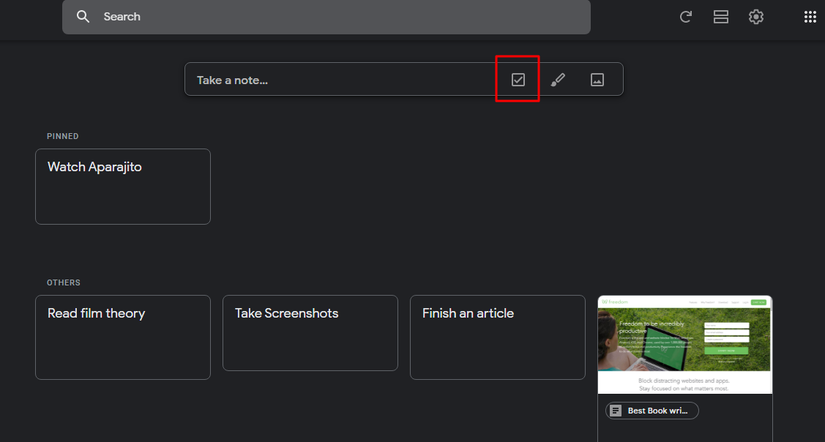The image size is (825, 442).
Task: Open the Take Screenshots note
Action: pos(310,333)
